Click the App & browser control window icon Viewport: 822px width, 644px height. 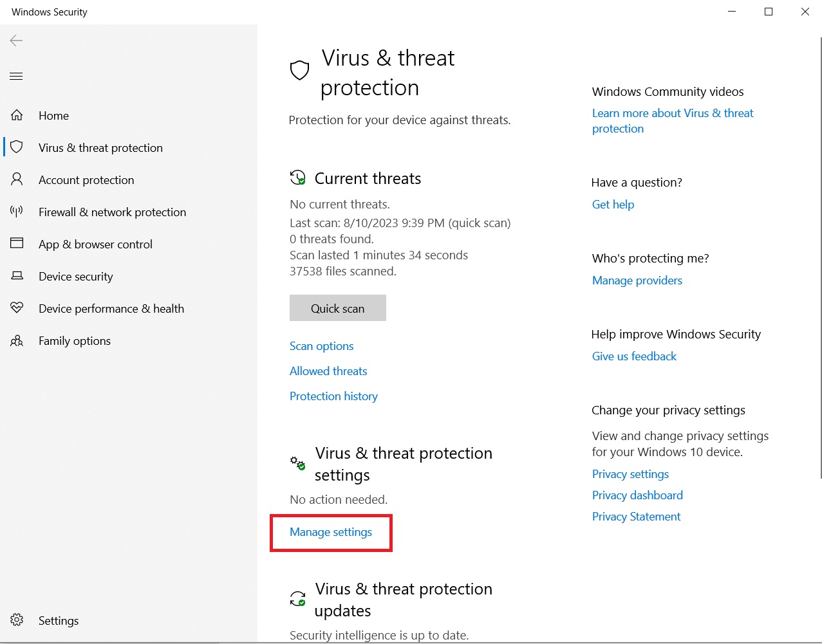pyautogui.click(x=17, y=244)
